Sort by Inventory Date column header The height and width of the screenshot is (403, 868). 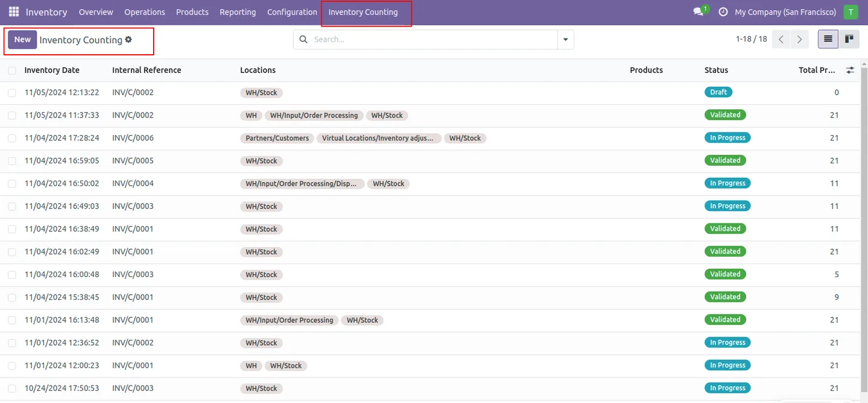pos(52,70)
